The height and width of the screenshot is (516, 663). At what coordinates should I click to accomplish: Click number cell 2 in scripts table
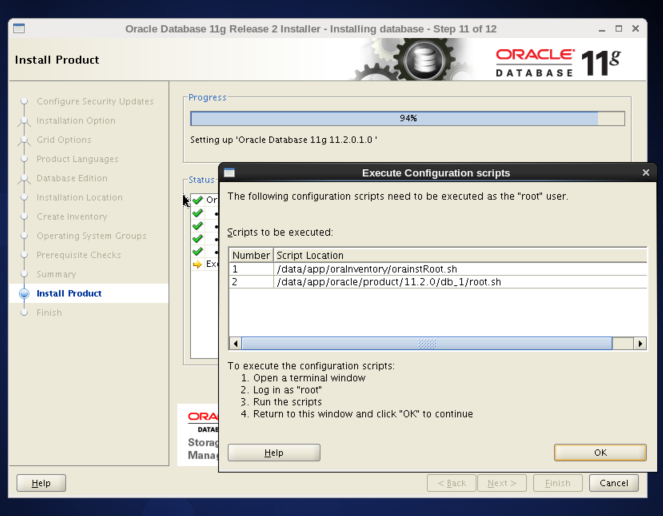tap(251, 282)
